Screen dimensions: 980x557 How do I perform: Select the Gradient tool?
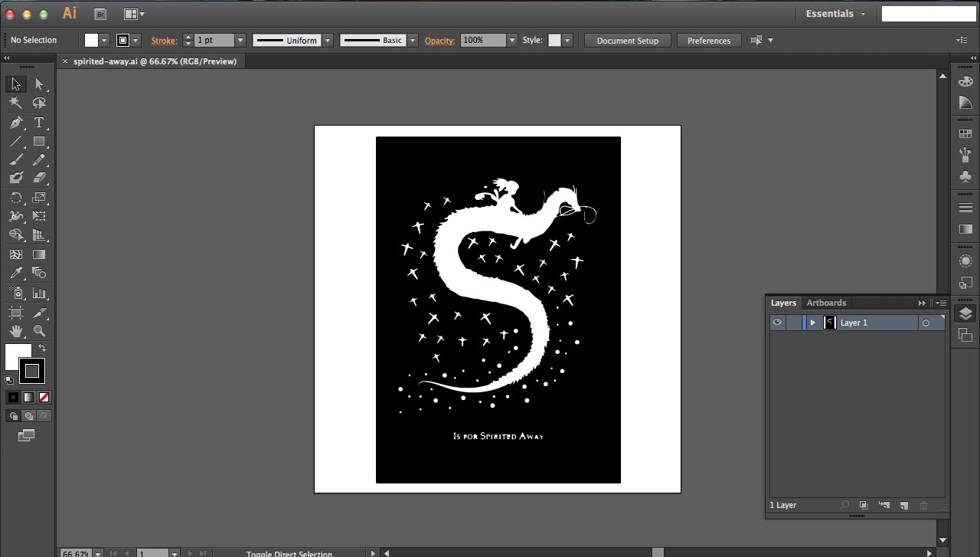pyautogui.click(x=39, y=254)
